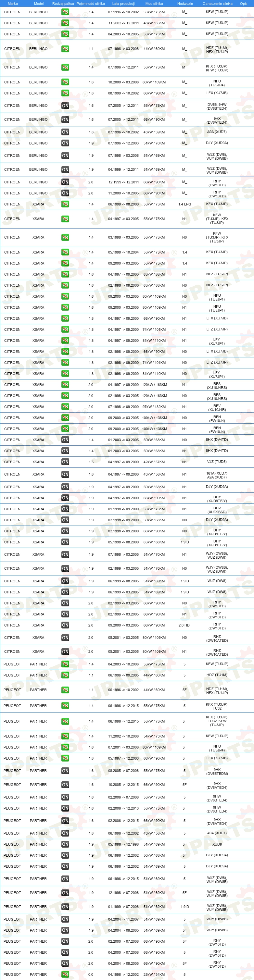254x980 pixels.
Task: Click '54kW / 73KM' power cell
Action: pos(154,736)
